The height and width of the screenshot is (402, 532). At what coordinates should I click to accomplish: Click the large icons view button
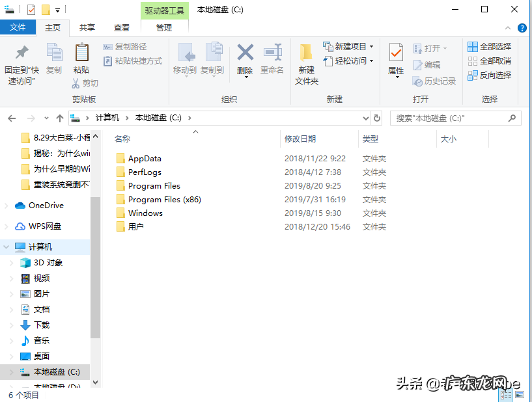(520, 395)
